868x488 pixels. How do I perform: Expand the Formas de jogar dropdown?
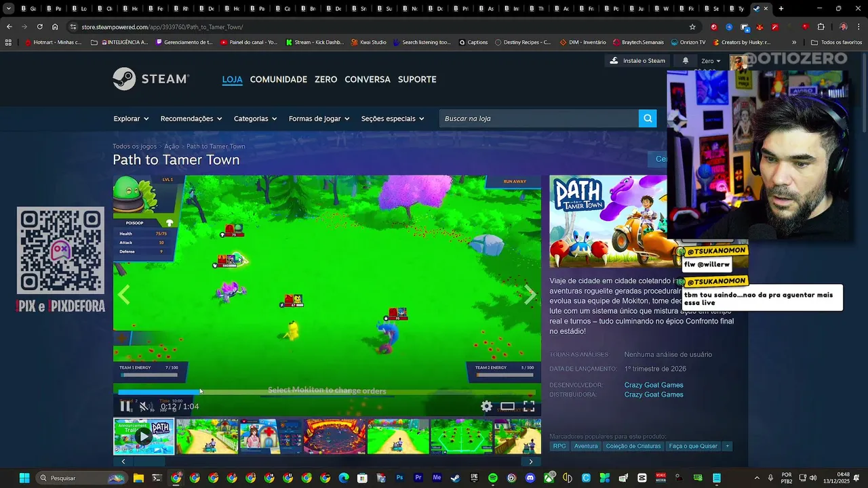[319, 119]
